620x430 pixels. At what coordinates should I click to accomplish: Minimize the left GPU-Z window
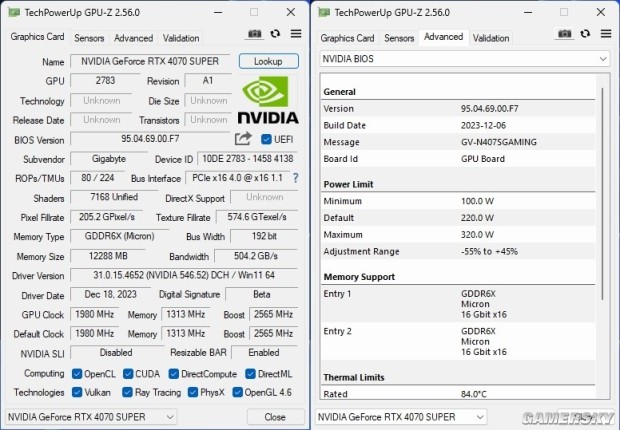coord(218,13)
